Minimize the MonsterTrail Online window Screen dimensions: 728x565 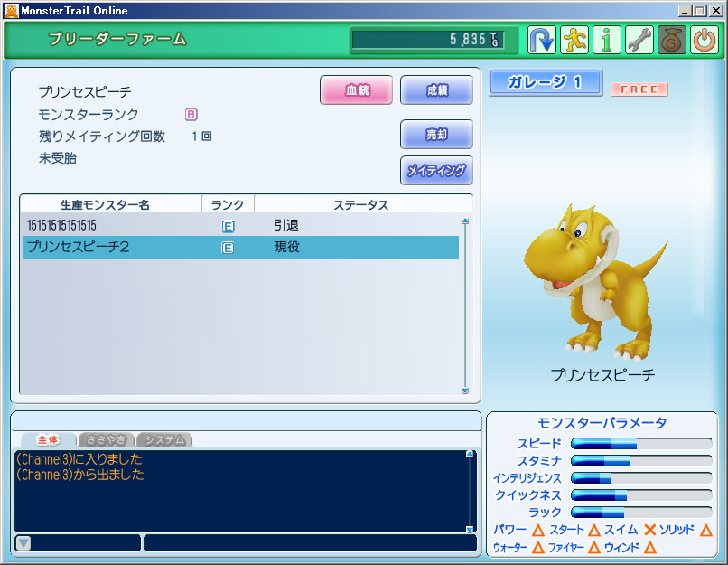tap(685, 10)
